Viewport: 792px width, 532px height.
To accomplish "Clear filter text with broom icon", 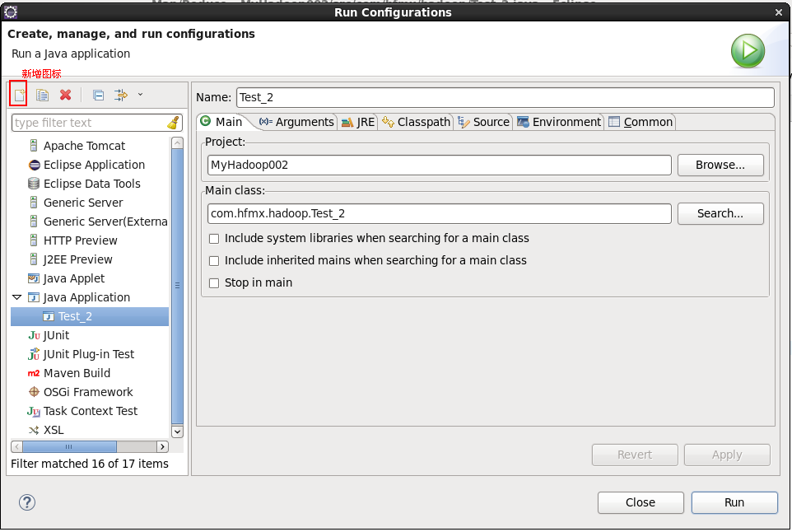I will point(173,123).
